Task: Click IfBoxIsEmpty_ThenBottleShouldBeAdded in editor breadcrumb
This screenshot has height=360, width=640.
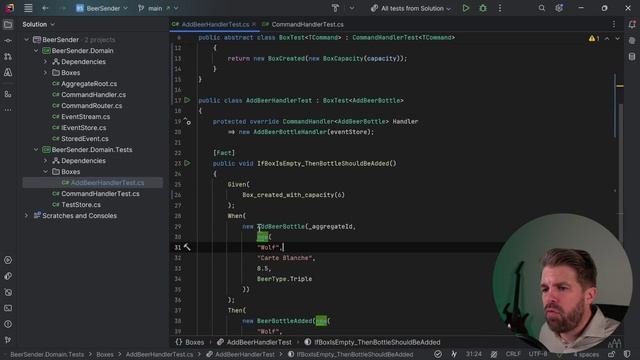Action: point(372,342)
